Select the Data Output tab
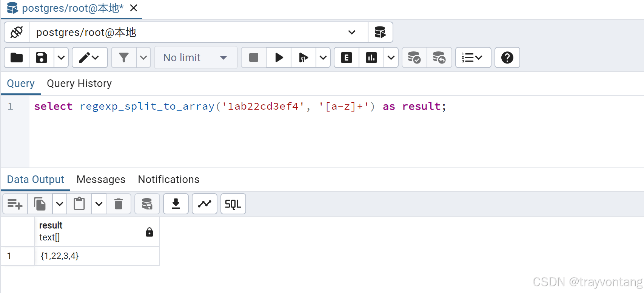 [x=35, y=179]
